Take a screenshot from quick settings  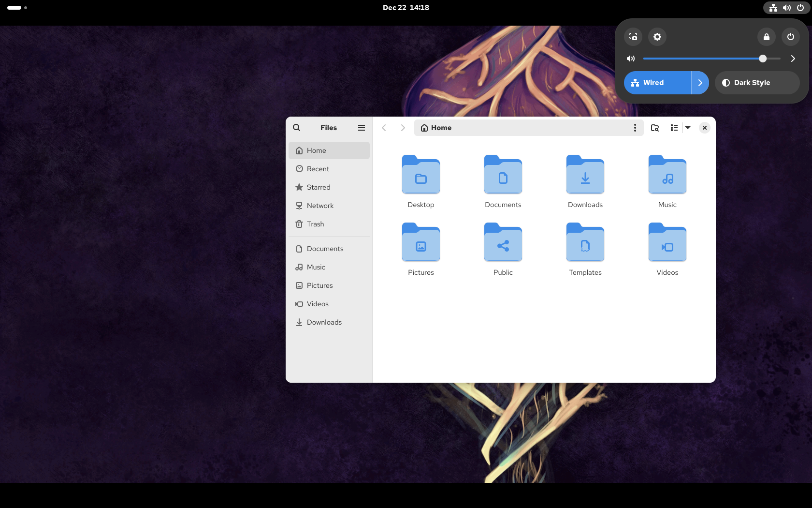633,37
